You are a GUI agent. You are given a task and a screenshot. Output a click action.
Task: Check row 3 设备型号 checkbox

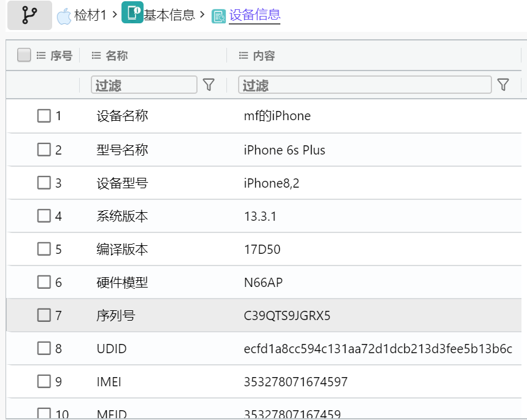coord(44,183)
